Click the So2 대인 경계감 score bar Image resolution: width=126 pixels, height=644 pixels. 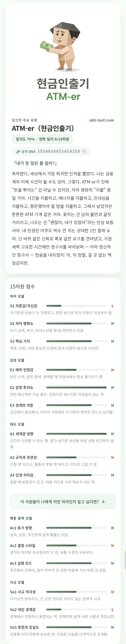(x=76, y=609)
